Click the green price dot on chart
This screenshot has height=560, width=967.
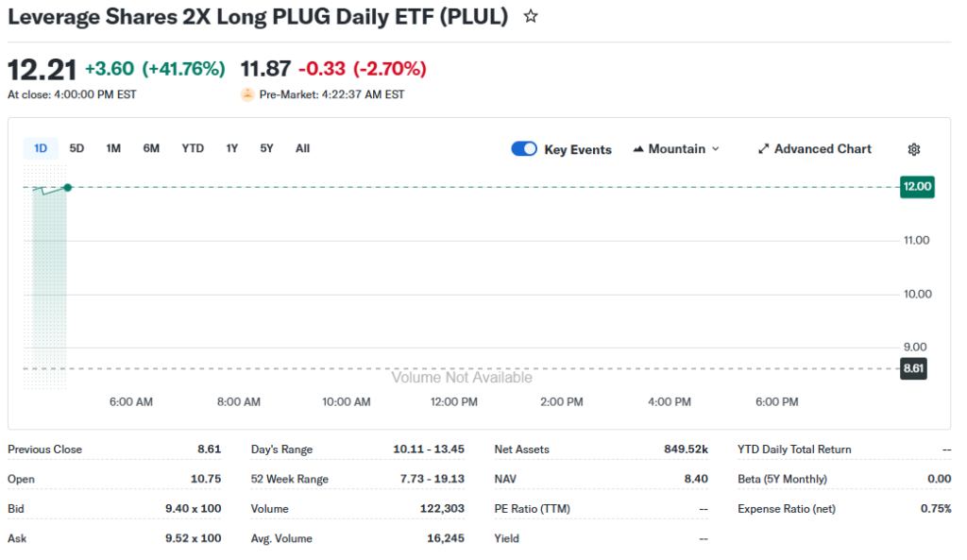point(67,187)
